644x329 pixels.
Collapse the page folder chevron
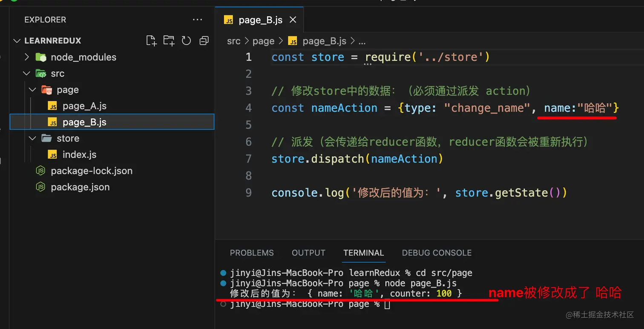(x=33, y=89)
